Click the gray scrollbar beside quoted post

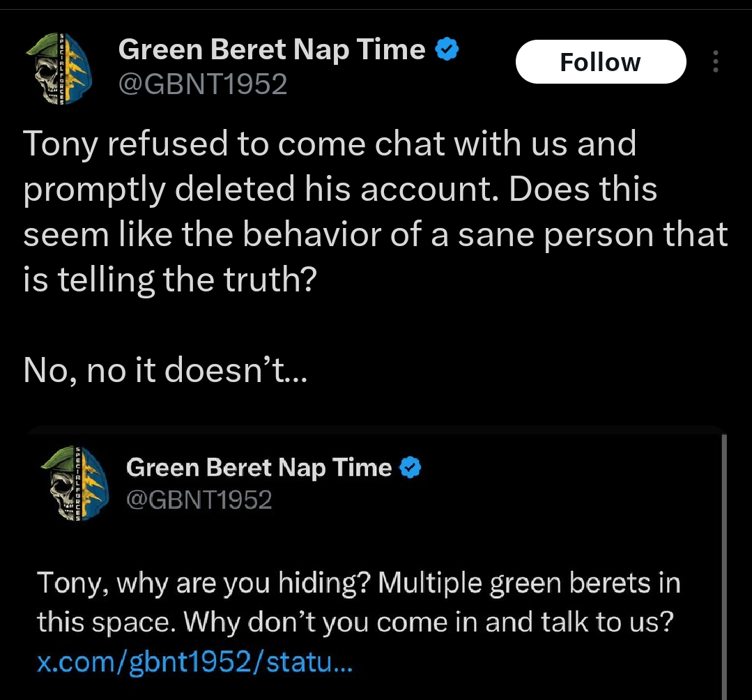pyautogui.click(x=724, y=566)
